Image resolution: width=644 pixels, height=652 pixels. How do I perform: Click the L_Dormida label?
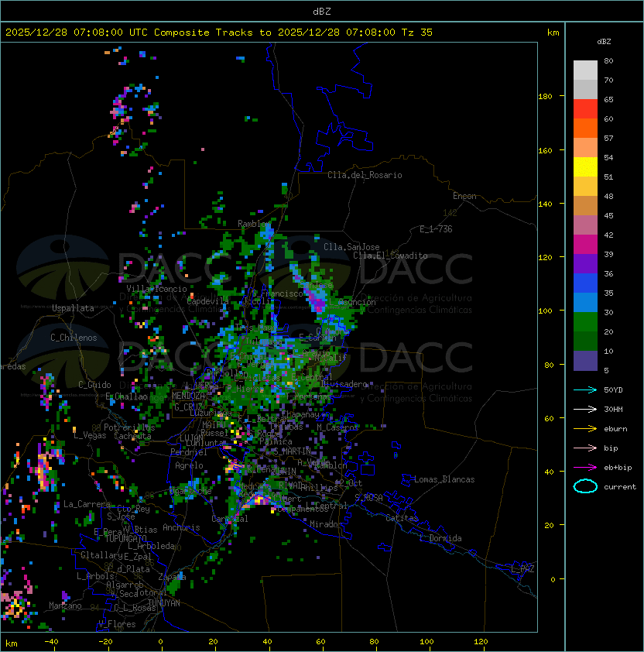click(x=440, y=538)
